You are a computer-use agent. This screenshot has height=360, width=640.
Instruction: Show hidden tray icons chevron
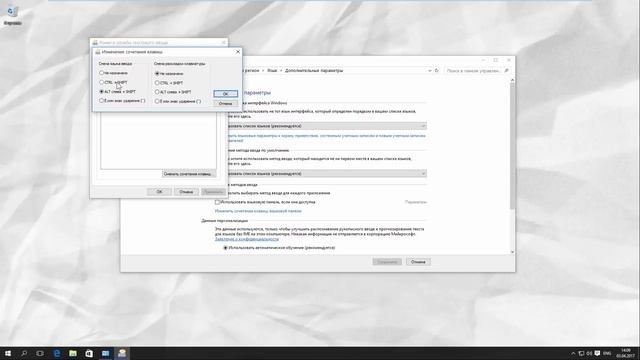pyautogui.click(x=573, y=353)
